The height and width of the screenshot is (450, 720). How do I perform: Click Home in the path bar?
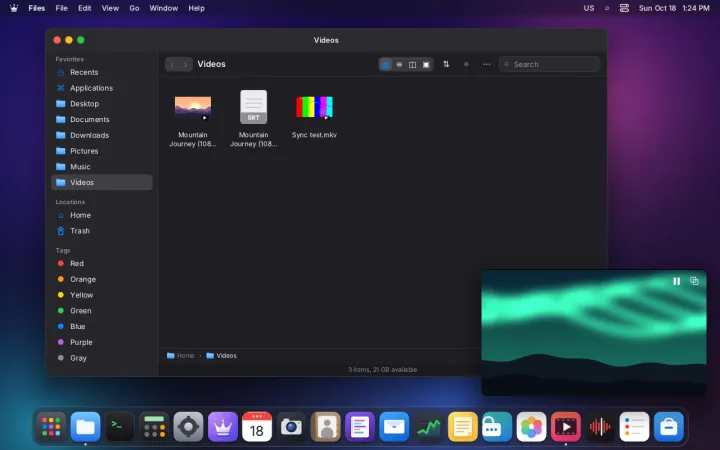tap(180, 355)
